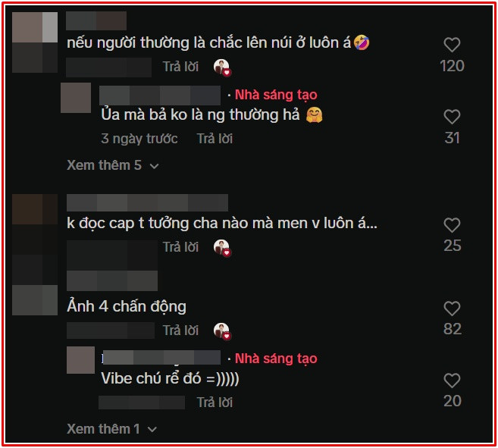Open first commenter's blurred avatar
498x448 pixels.
click(35, 42)
